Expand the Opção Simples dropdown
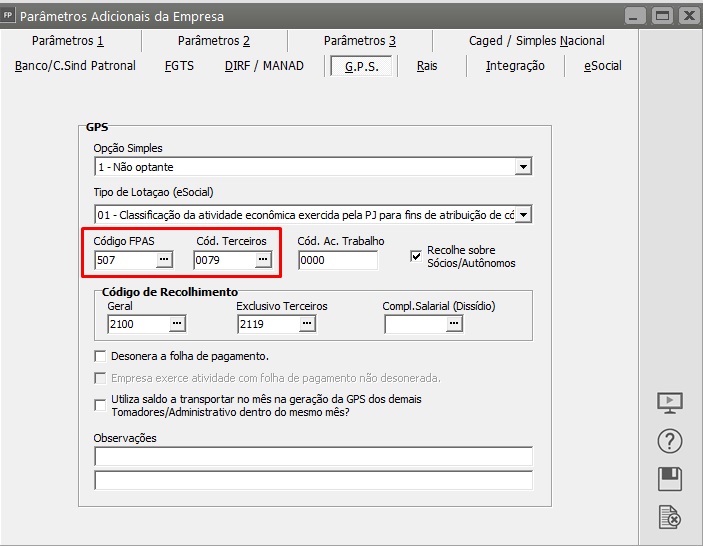This screenshot has height=546, width=703. coord(523,167)
